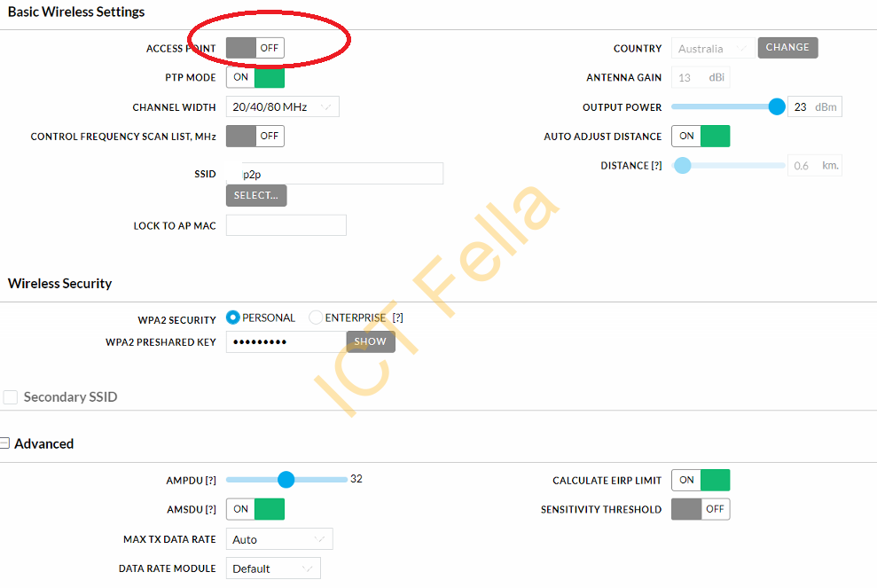The height and width of the screenshot is (588, 877).
Task: Disable Auto Adjust Distance switch
Action: [x=701, y=136]
